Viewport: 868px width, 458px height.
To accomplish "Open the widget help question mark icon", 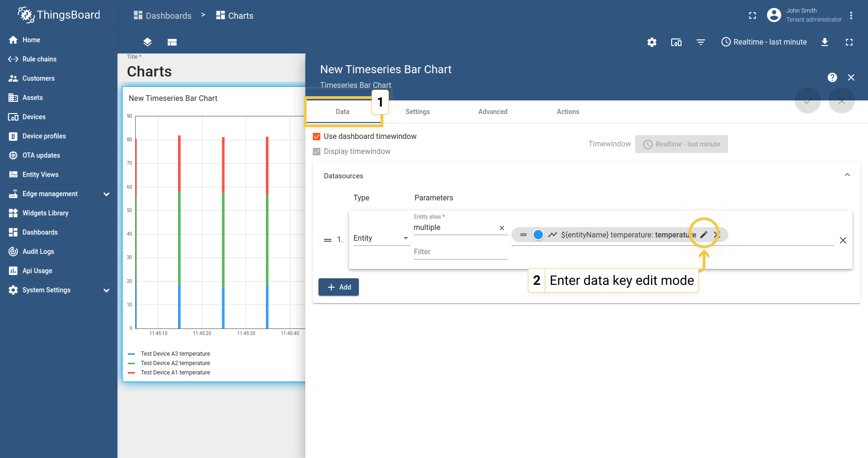I will (x=832, y=77).
